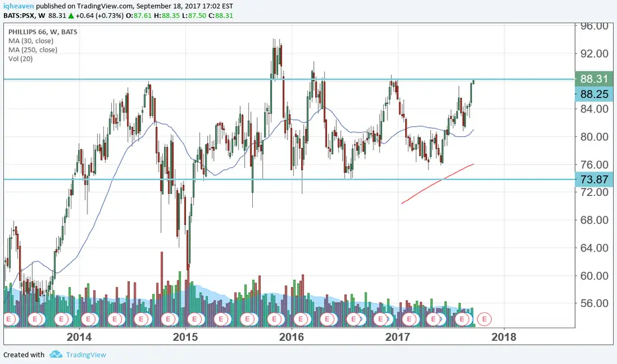
Task: Select the MA (250, close) legend entry
Action: pos(32,50)
